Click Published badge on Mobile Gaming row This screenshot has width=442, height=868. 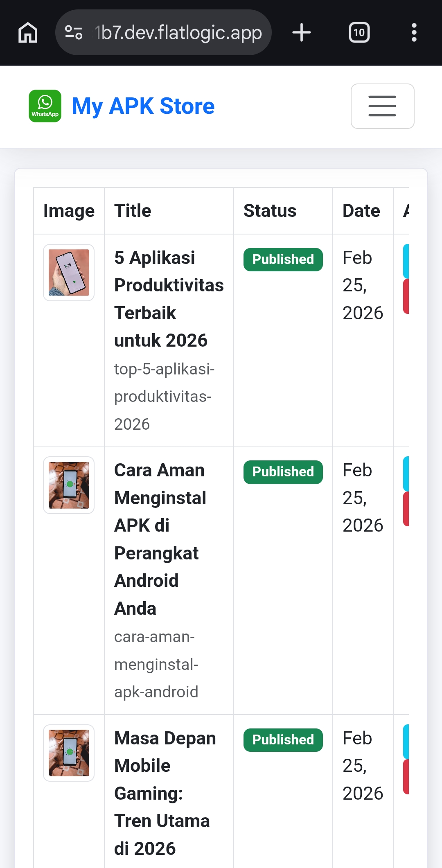click(283, 740)
